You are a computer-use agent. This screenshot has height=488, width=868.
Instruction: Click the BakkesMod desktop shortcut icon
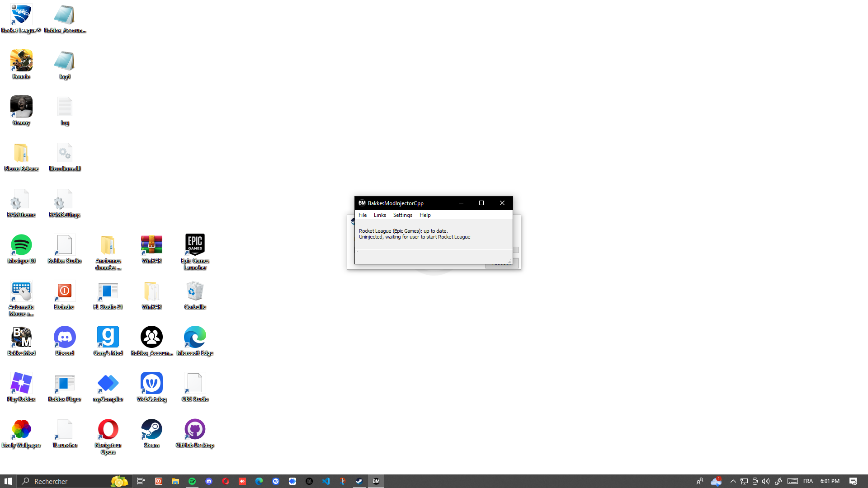(21, 337)
